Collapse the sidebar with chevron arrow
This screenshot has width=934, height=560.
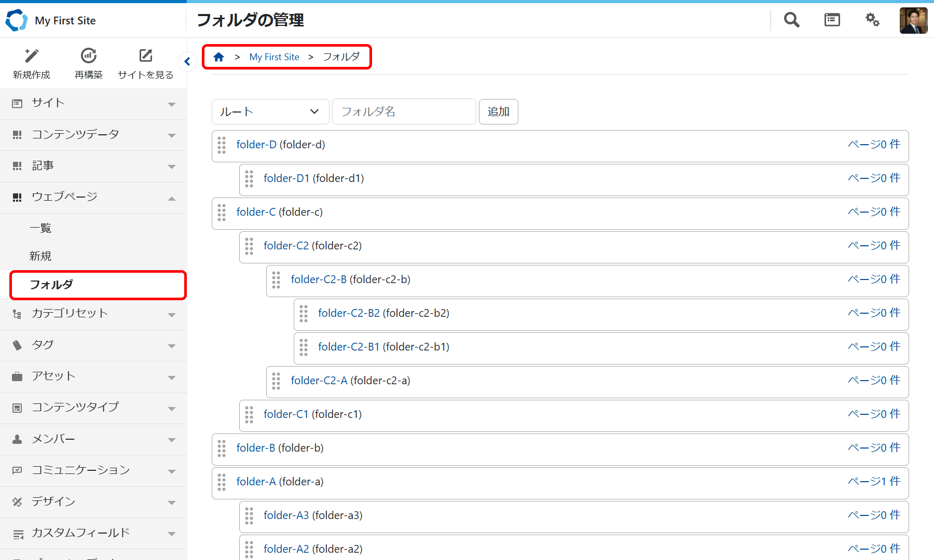[187, 62]
